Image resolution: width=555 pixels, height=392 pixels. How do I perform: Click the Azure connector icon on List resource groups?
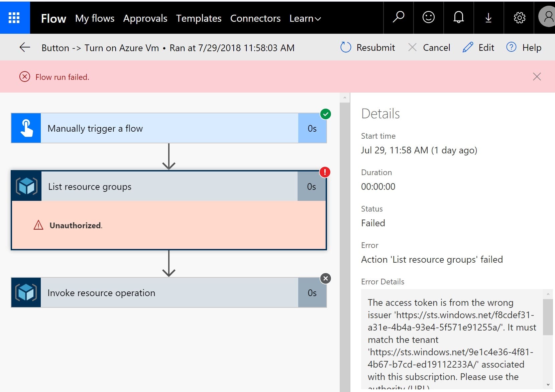(26, 186)
